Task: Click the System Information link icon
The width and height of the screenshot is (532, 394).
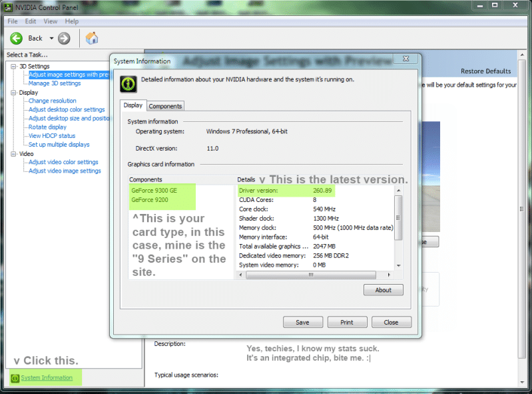Action: tap(15, 378)
